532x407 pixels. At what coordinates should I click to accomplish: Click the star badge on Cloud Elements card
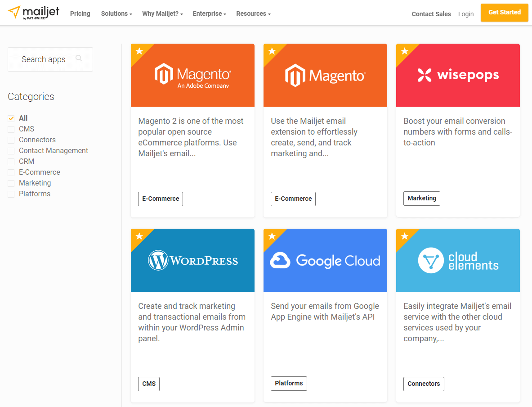click(x=404, y=236)
